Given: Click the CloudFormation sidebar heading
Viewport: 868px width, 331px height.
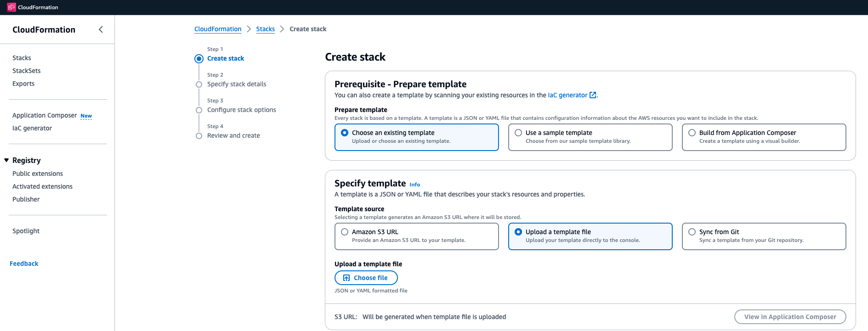Looking at the screenshot, I should tap(44, 30).
